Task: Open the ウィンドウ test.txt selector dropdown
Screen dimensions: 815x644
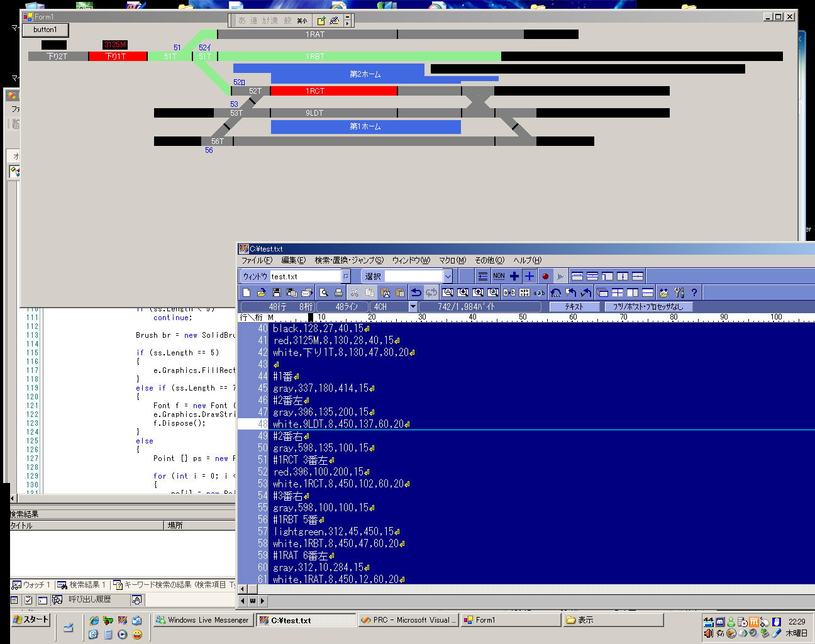Action: click(x=346, y=276)
